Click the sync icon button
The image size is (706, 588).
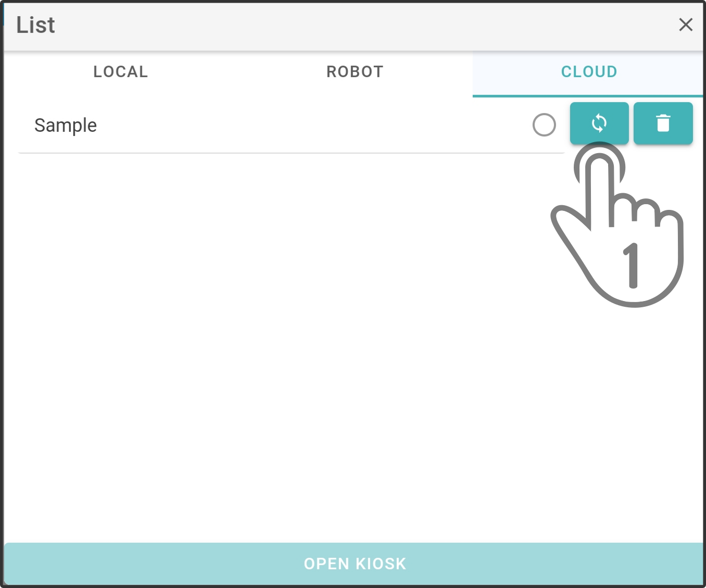599,123
